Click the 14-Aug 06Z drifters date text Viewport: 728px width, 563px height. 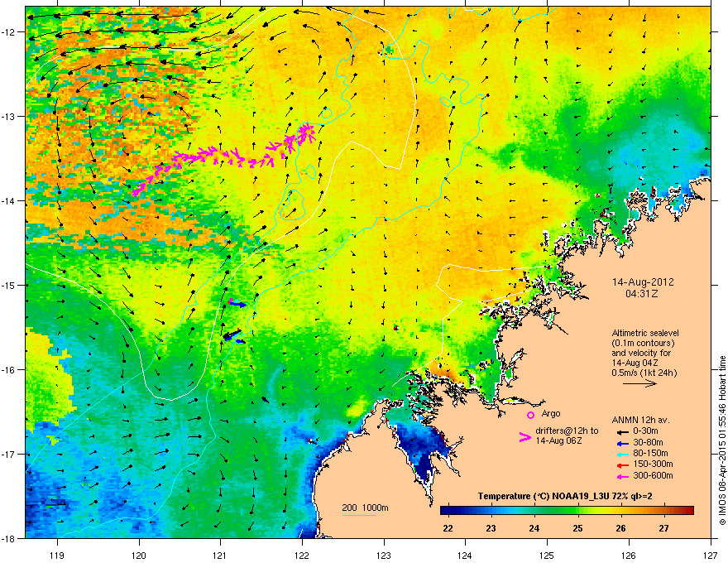[558, 440]
